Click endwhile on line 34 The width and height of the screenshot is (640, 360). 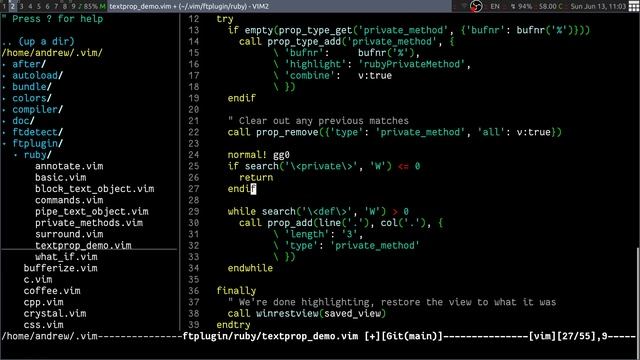250,268
